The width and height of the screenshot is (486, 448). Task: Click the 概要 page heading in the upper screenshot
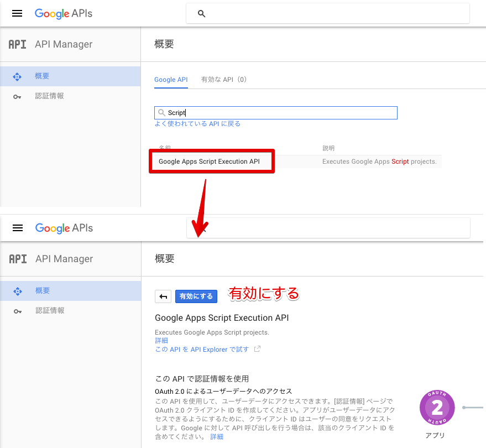[164, 44]
